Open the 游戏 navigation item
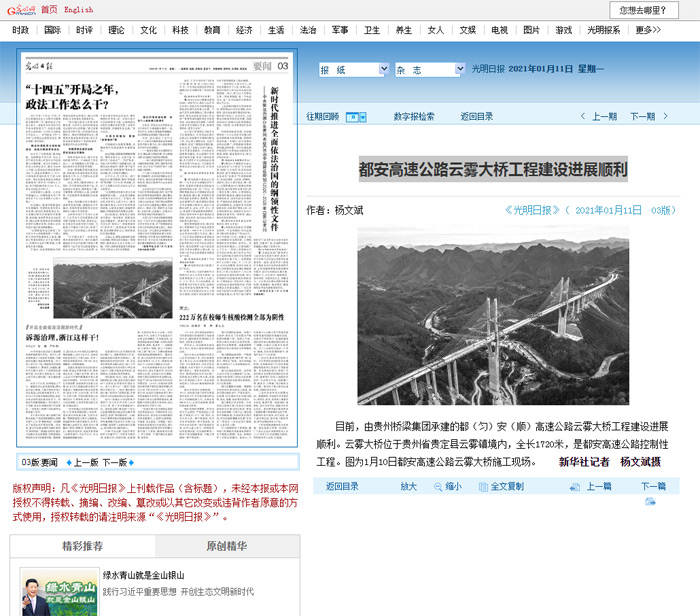The image size is (700, 616). coord(563,30)
